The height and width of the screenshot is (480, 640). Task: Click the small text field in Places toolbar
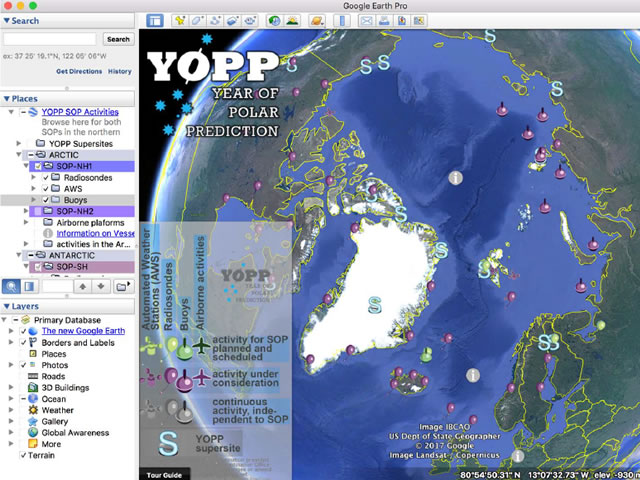[58, 287]
